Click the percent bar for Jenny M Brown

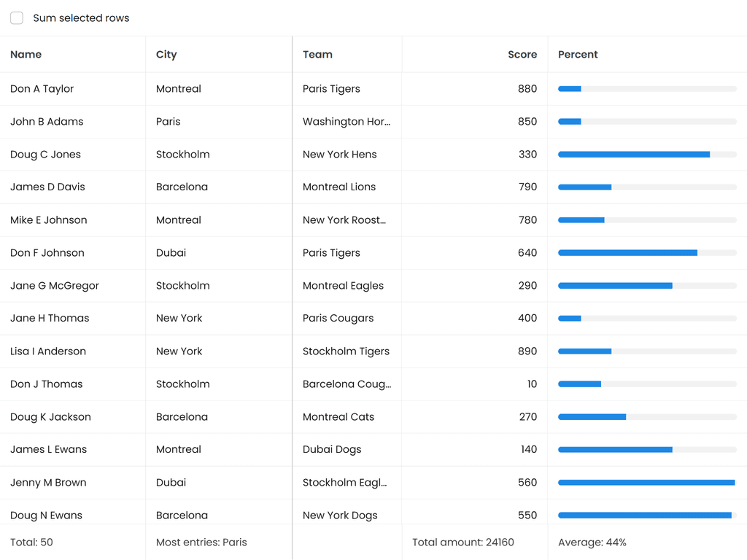646,483
